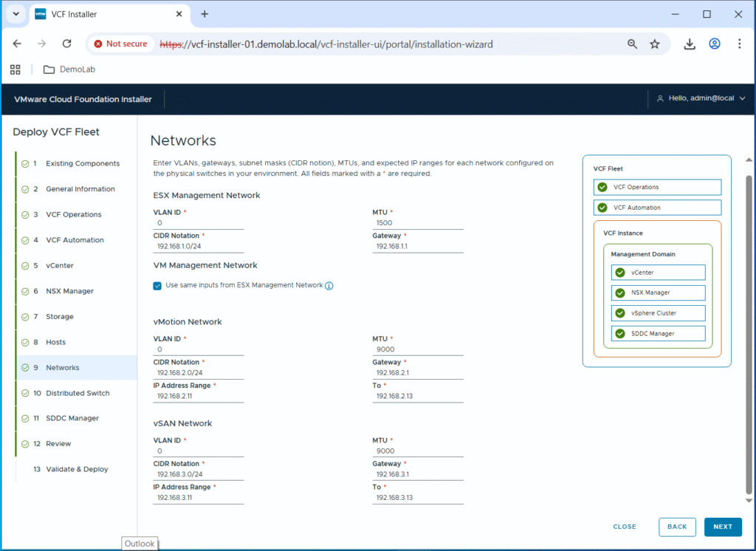
Task: Open the Chrome three-dot menu
Action: tap(739, 44)
